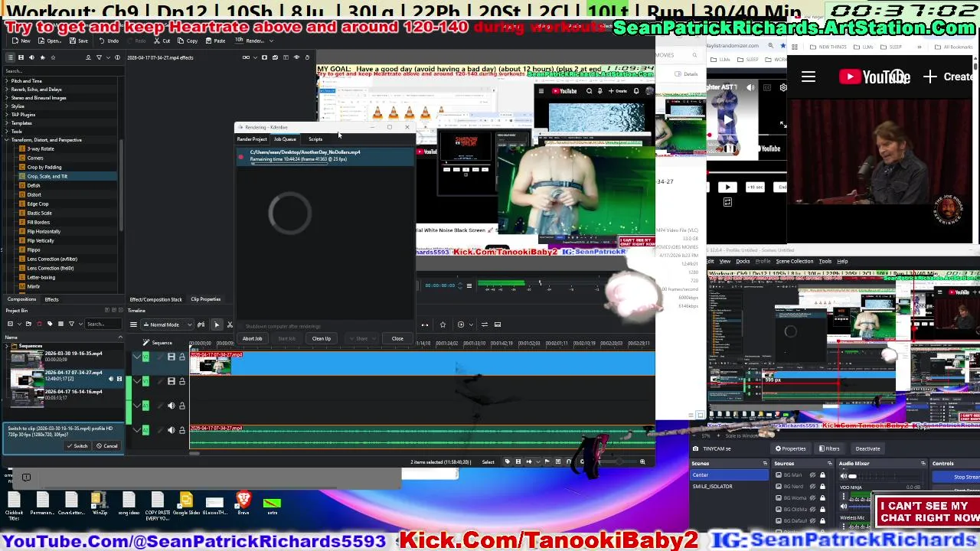The image size is (980, 551).
Task: Switch to the Render Project tab
Action: pos(252,139)
